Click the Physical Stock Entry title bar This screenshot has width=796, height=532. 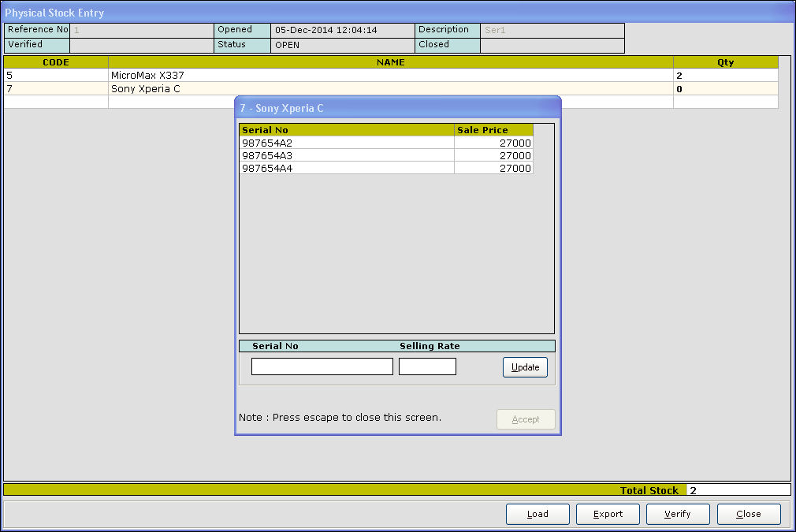tap(398, 12)
